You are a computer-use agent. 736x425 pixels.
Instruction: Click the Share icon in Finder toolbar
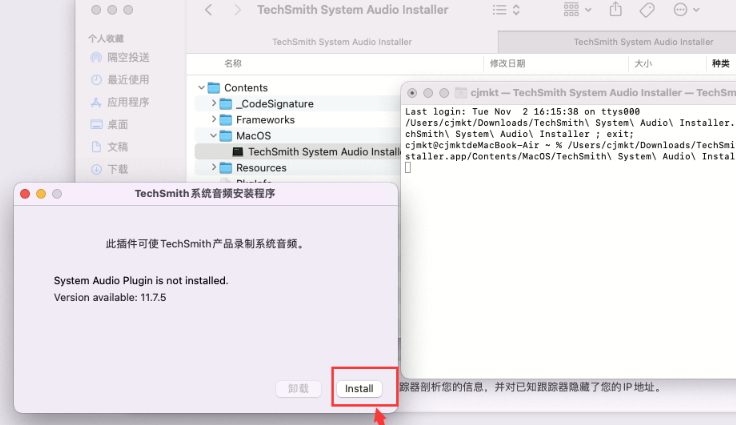pyautogui.click(x=615, y=10)
